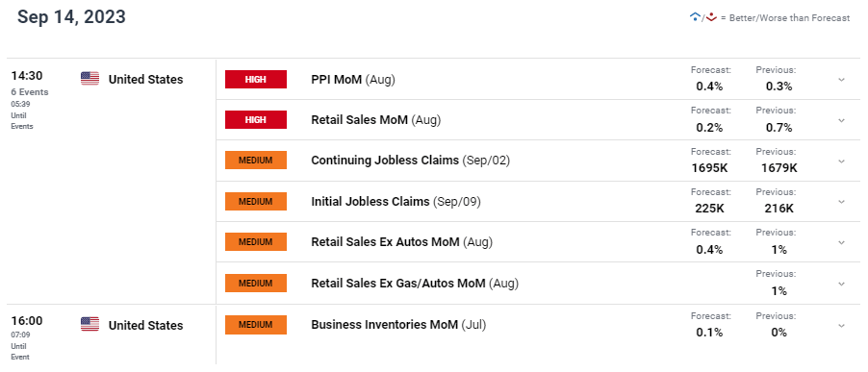868x372 pixels.
Task: Click the HIGH badge for Retail Sales MoM
Action: point(256,119)
